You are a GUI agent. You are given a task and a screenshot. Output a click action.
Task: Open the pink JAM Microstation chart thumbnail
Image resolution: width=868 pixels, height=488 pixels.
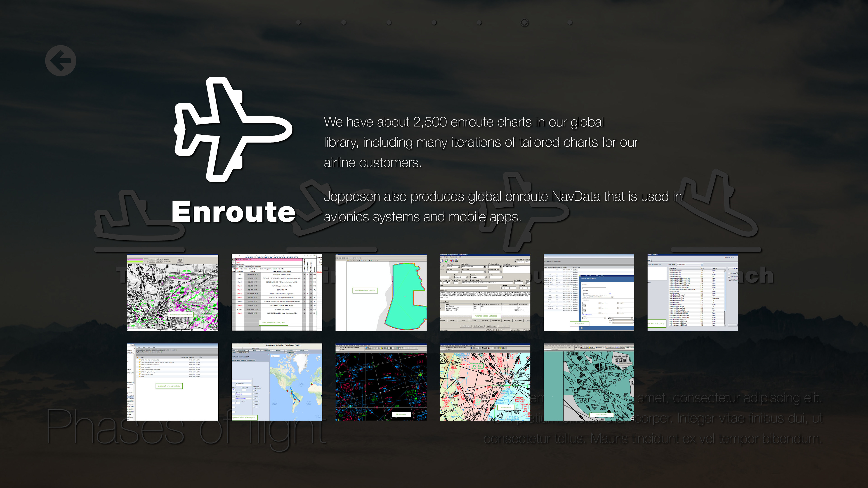tap(485, 382)
